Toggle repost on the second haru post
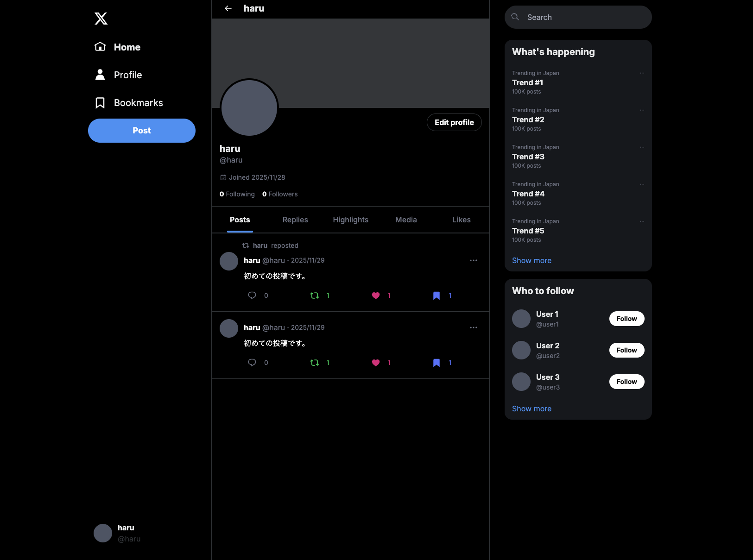 click(315, 363)
